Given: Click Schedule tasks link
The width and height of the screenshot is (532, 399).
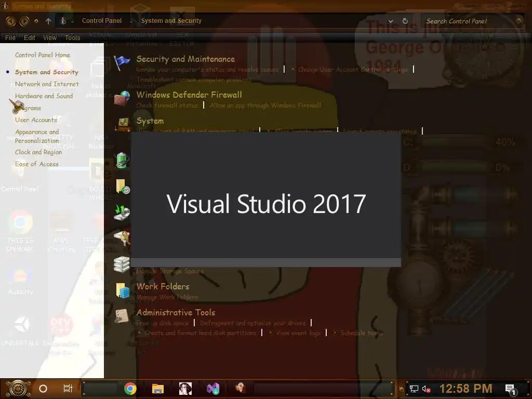Looking at the screenshot, I should coord(362,333).
